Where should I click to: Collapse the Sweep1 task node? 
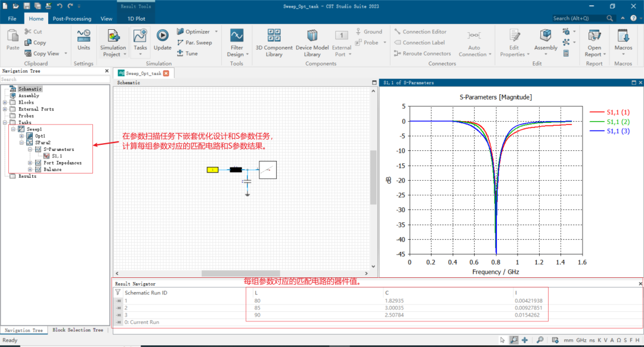point(13,129)
